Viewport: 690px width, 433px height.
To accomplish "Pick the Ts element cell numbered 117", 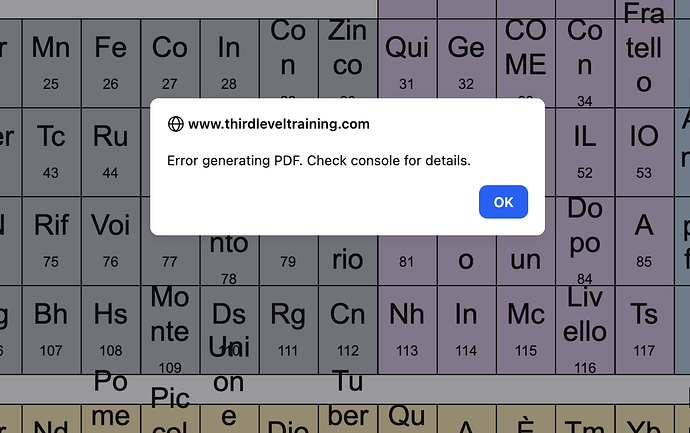I will tap(644, 326).
